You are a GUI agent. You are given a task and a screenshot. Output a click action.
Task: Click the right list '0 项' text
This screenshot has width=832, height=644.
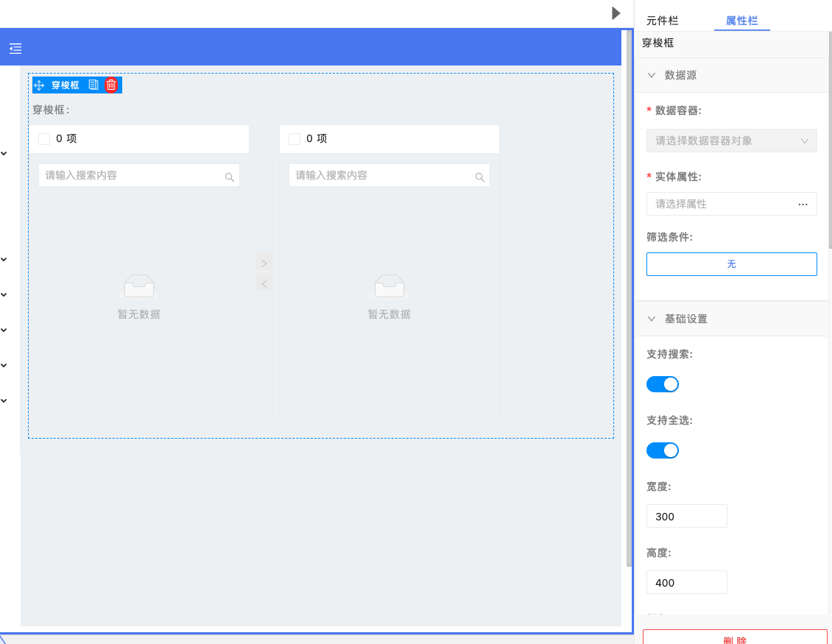pos(317,139)
